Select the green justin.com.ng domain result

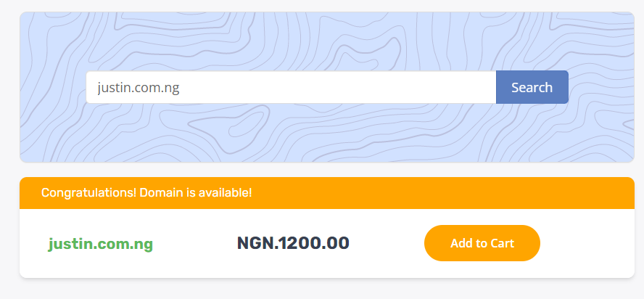pos(101,244)
